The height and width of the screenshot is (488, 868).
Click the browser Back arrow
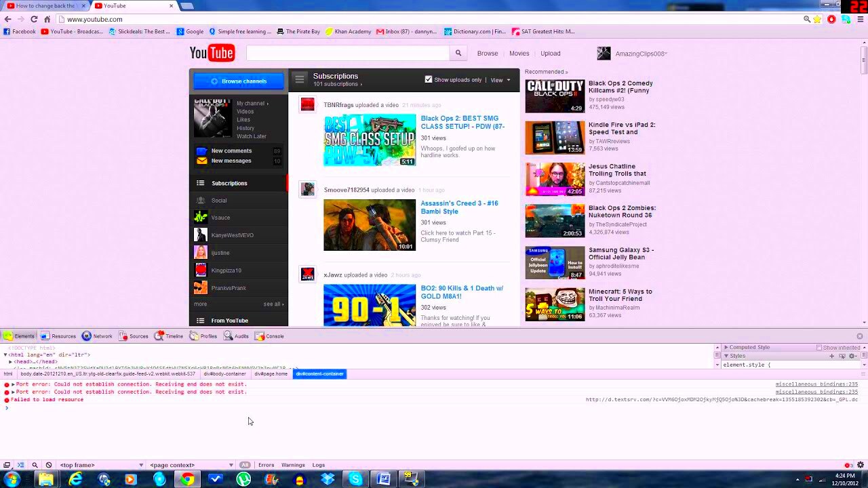(x=7, y=19)
